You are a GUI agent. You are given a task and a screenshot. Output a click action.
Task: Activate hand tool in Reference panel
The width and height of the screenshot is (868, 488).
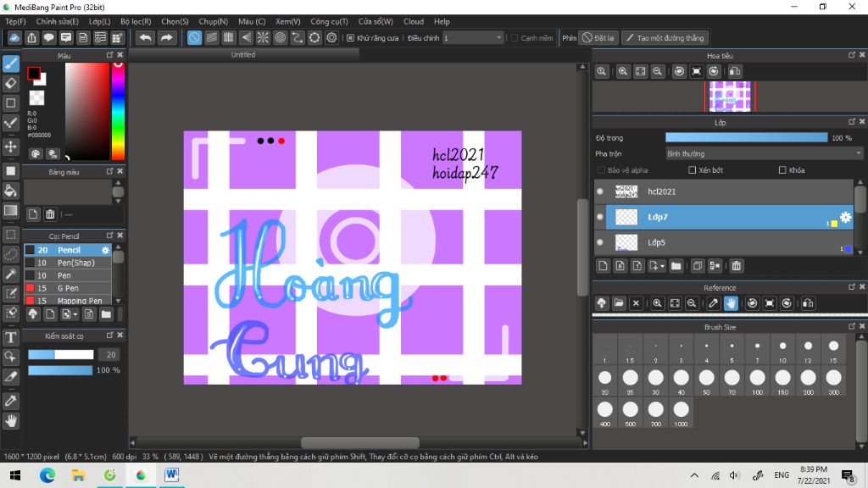click(x=731, y=303)
